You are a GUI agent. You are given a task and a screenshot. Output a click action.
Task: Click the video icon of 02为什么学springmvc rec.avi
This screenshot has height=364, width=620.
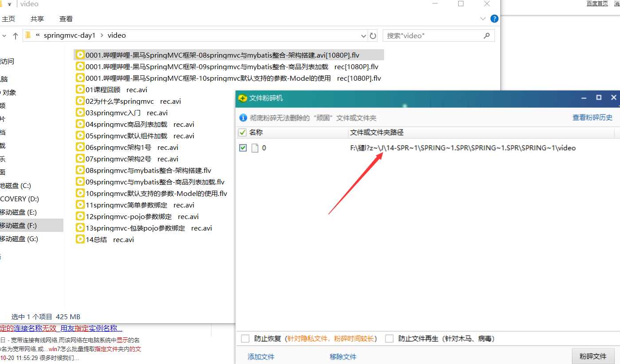(x=80, y=101)
